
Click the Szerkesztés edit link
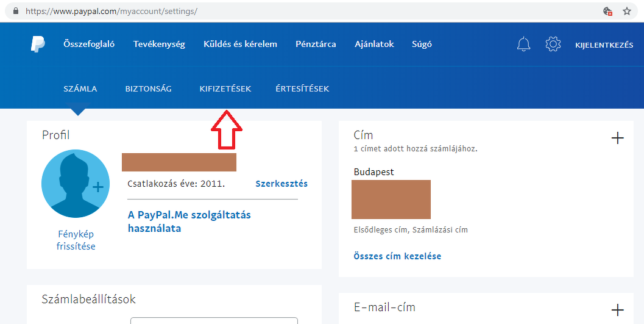[281, 184]
